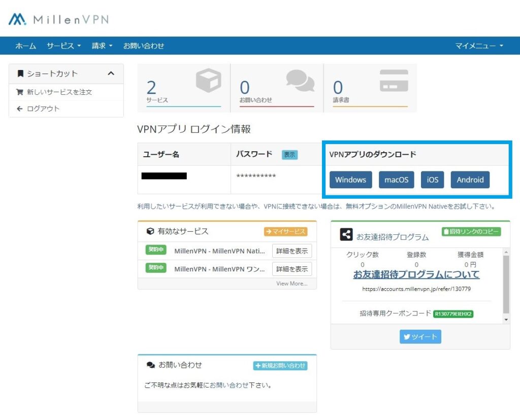Open the 0 お問い合わせ summary tile
The width and height of the screenshot is (520, 420).
(x=277, y=88)
